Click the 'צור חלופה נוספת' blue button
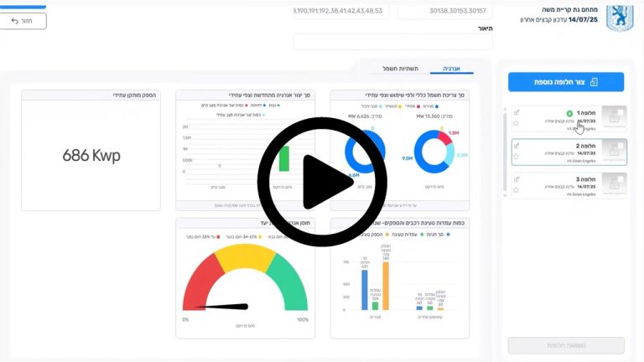This screenshot has width=644, height=362. coord(566,82)
